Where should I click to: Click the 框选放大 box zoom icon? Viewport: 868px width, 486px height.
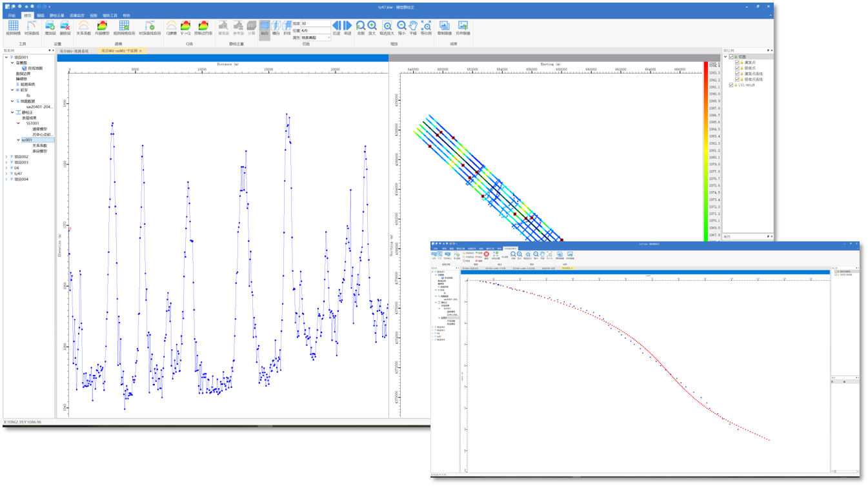coord(387,25)
